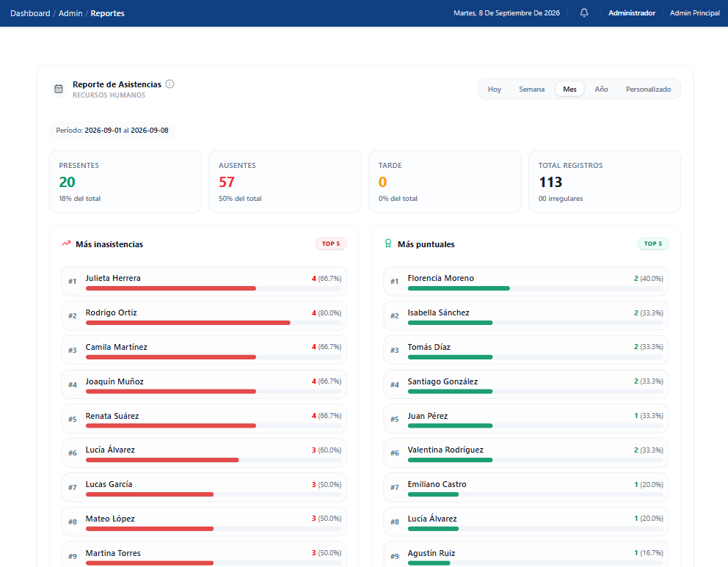Click the date Martes, 8 De Septiembre De 2026

click(x=506, y=13)
